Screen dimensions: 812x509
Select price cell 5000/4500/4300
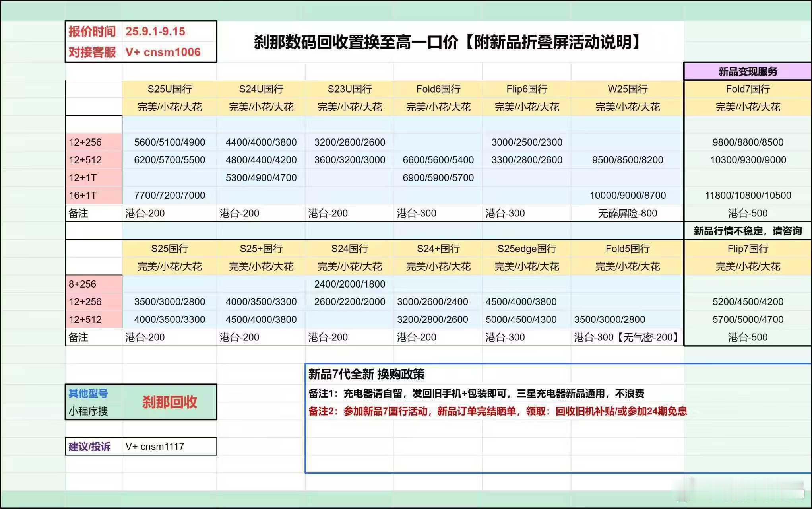coord(527,319)
